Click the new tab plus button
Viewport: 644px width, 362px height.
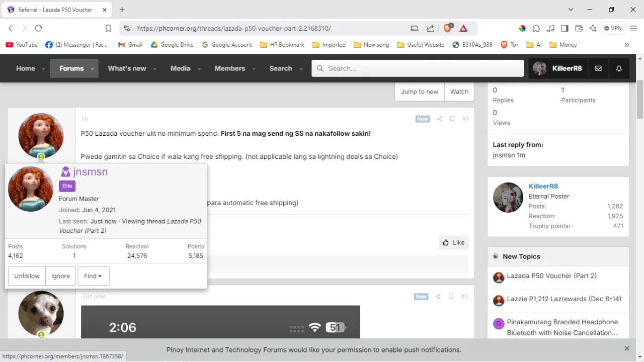(122, 10)
